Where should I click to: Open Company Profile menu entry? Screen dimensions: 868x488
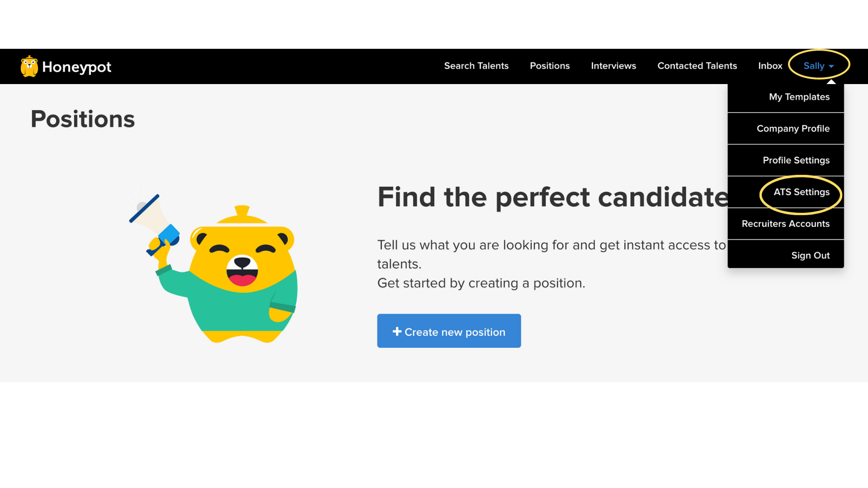(x=793, y=129)
